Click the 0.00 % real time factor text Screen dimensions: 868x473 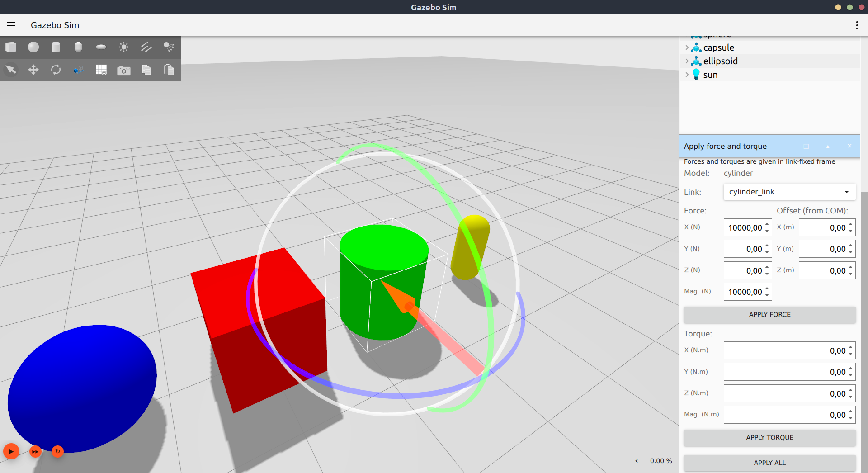[x=661, y=461]
